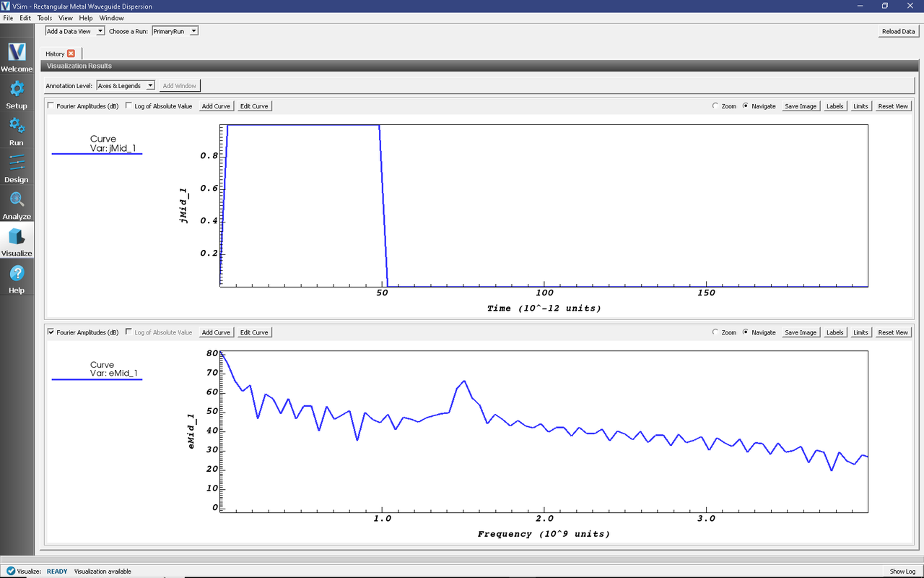Select the Visualize cube icon
924x578 pixels.
point(17,241)
